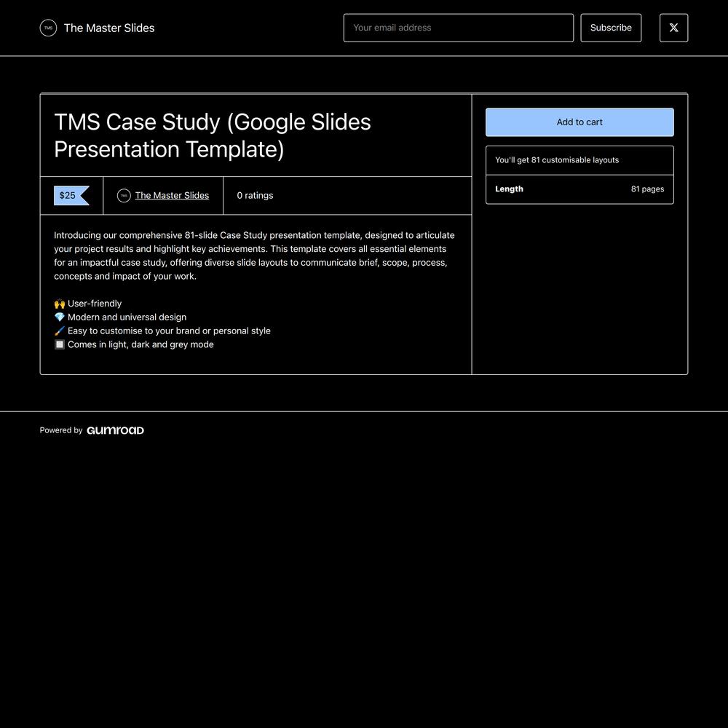Viewport: 728px width, 728px height.
Task: Click 'Comes in light, dark and grey mode'
Action: coord(134,344)
